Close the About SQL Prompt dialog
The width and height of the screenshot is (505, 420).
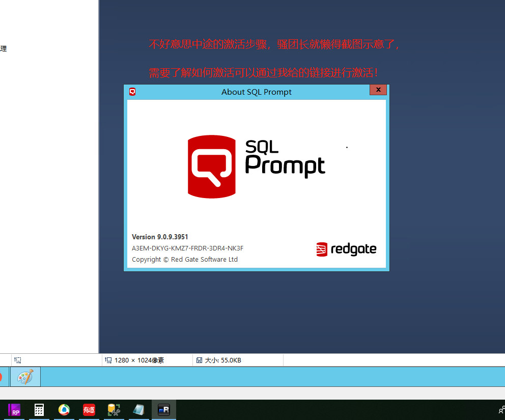pos(378,90)
